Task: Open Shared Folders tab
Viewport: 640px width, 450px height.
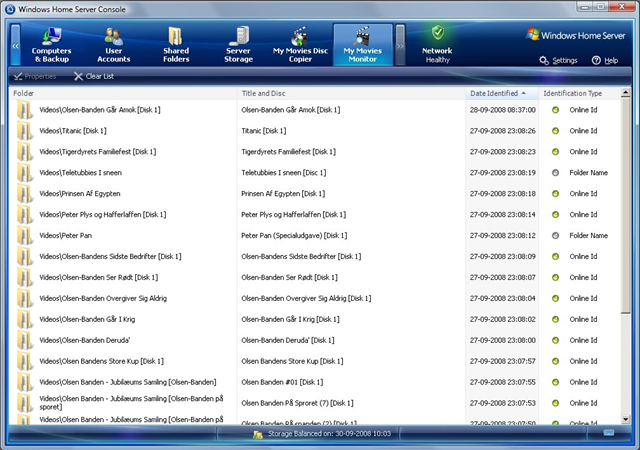Action: pyautogui.click(x=176, y=45)
